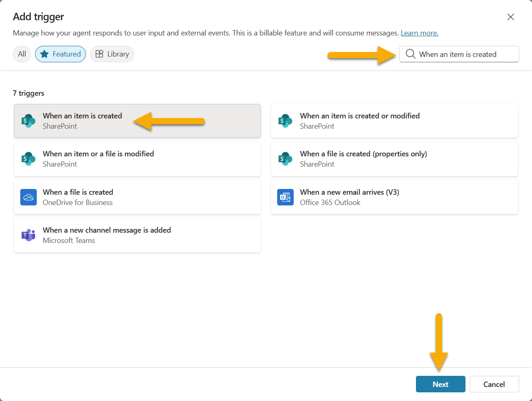Image resolution: width=532 pixels, height=401 pixels.
Task: Click the Microsoft Teams icon
Action: pyautogui.click(x=28, y=235)
